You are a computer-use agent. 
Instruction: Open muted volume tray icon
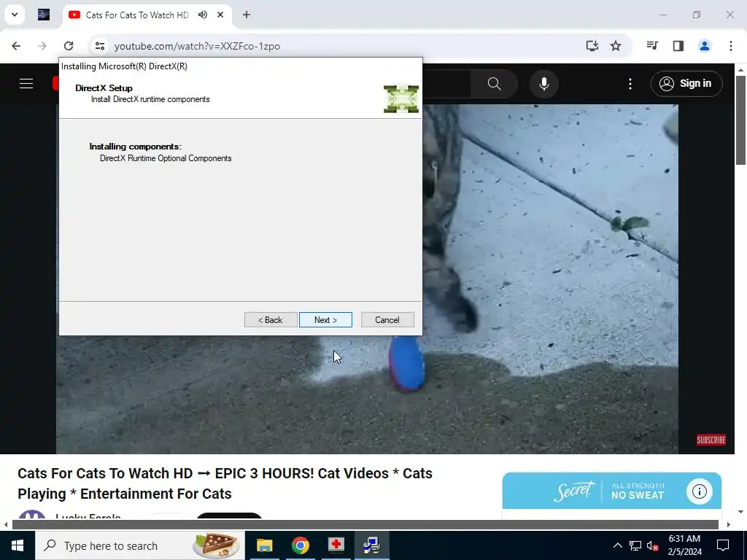point(653,545)
